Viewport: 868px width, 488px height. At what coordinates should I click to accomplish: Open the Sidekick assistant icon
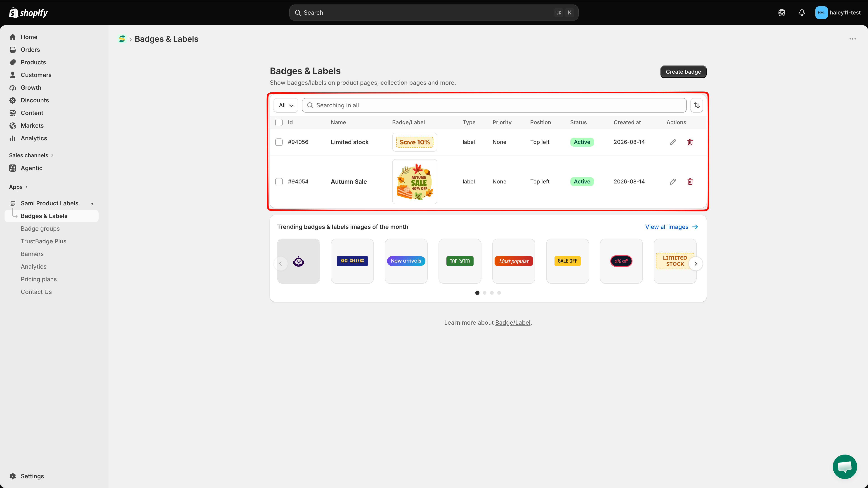[782, 13]
